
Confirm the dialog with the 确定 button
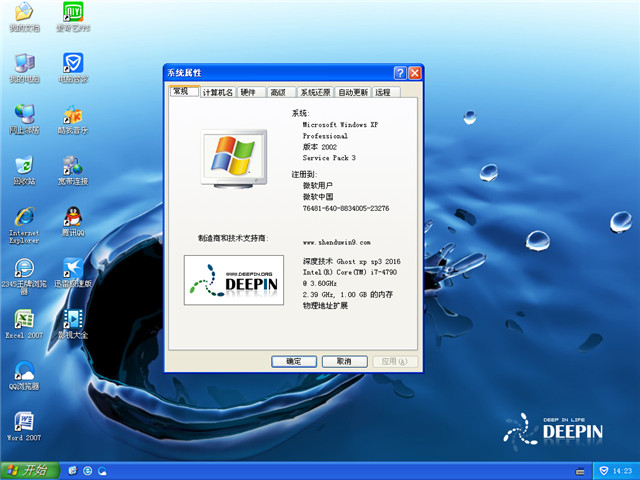point(294,361)
